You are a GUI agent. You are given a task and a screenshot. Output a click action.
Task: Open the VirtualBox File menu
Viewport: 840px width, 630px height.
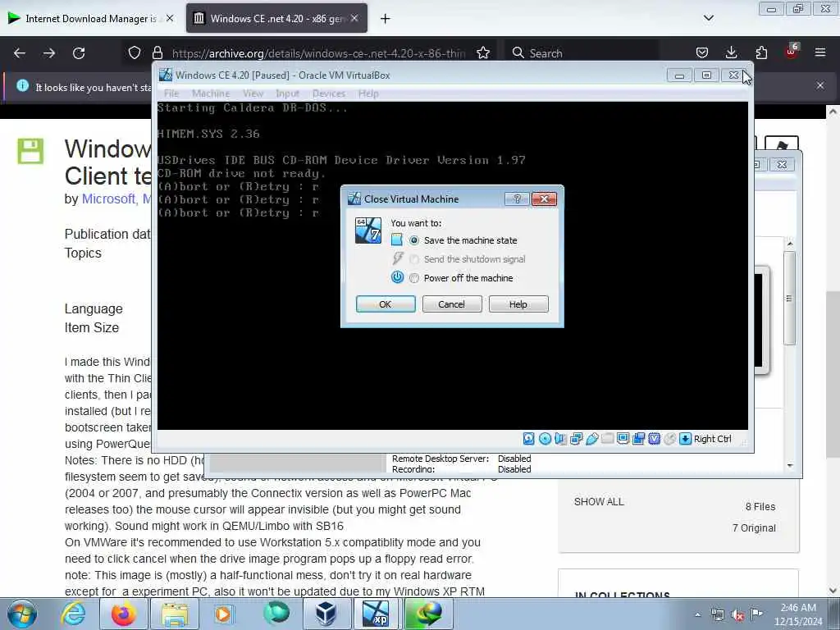(171, 94)
